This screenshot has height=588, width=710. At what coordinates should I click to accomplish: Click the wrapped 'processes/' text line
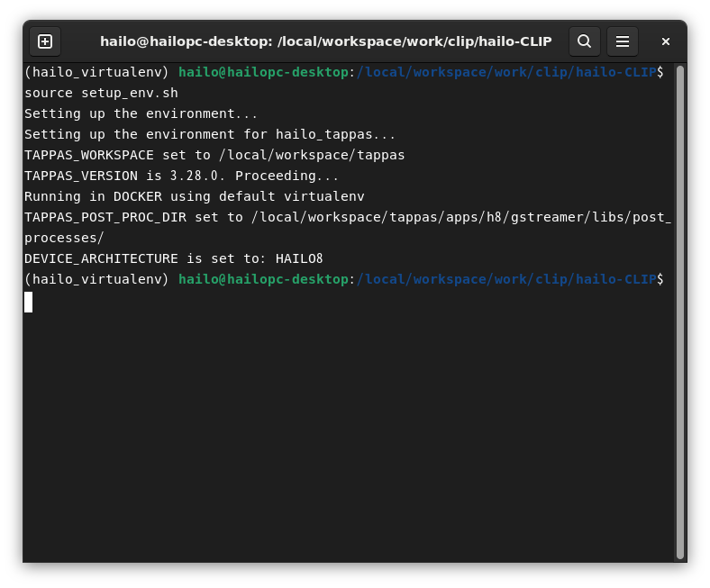click(x=64, y=238)
